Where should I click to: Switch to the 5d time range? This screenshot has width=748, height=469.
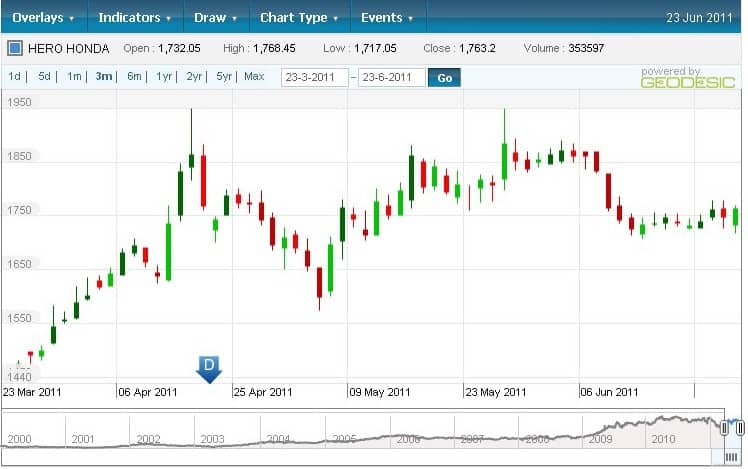[x=44, y=76]
